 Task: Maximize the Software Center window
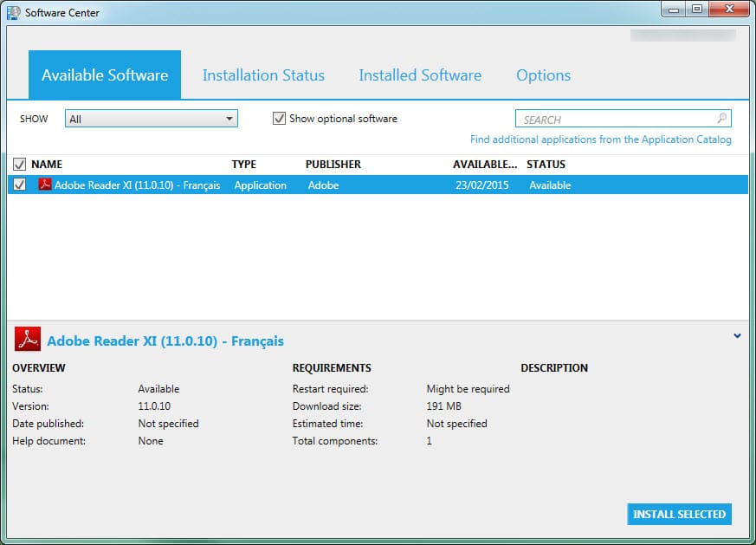point(697,10)
